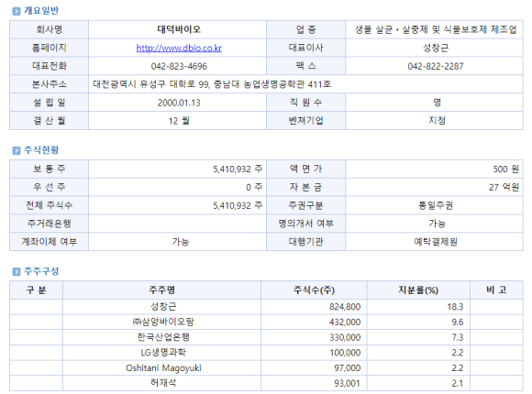Click the arrow icon beside 주식현황

[16, 150]
